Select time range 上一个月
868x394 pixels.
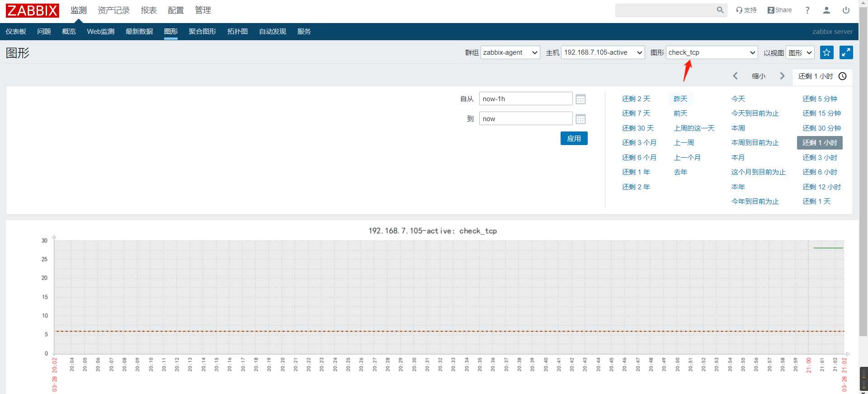coord(687,157)
